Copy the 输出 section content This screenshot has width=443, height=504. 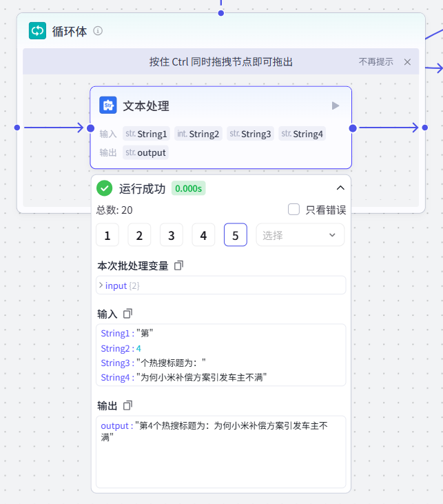(x=127, y=405)
